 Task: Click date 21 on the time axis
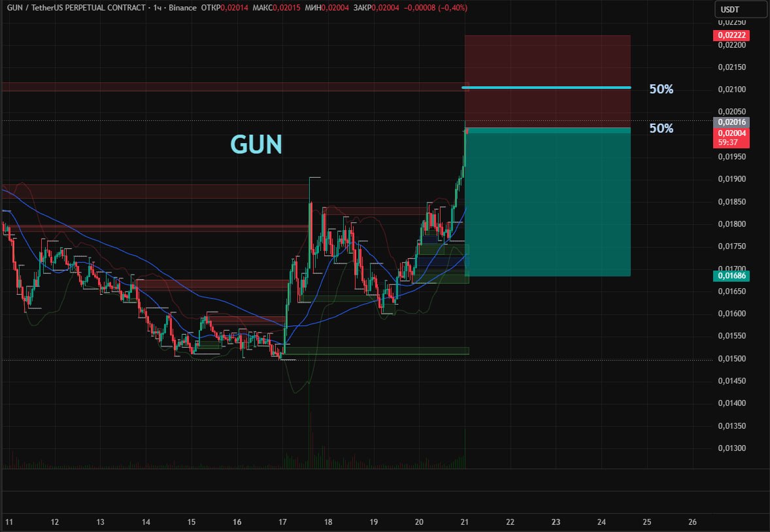coord(465,522)
